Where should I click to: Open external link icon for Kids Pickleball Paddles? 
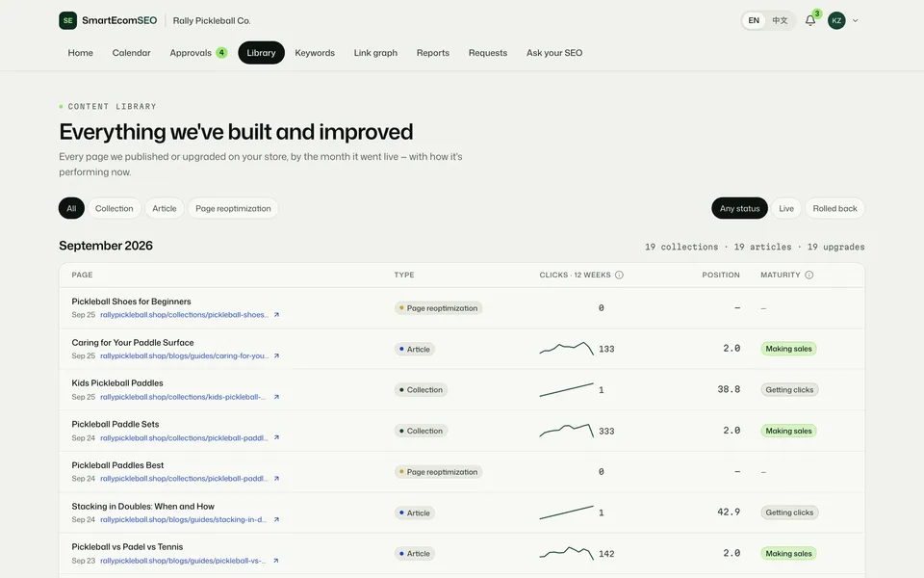276,397
